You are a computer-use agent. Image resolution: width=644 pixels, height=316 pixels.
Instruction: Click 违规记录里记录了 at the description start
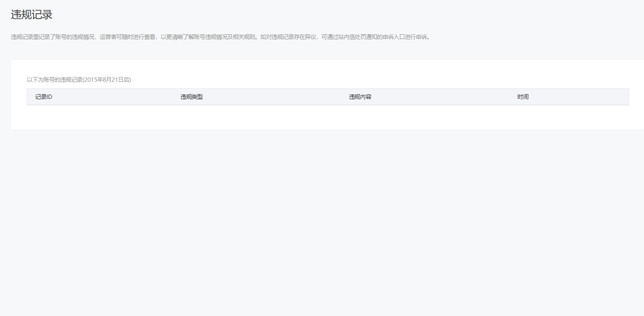tap(33, 37)
